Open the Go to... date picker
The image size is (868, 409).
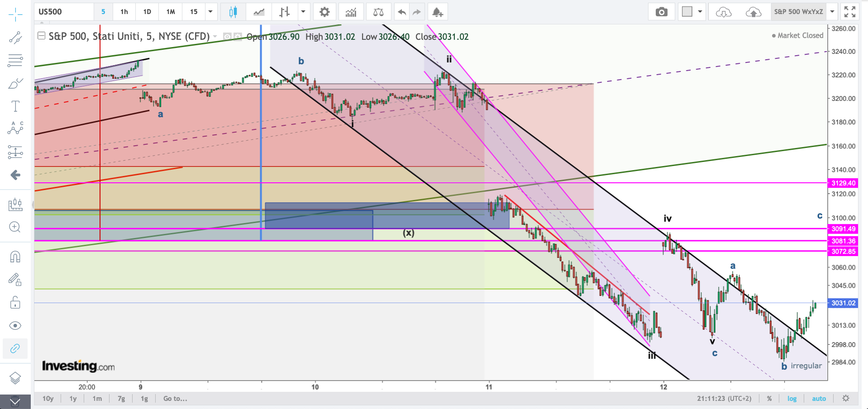pyautogui.click(x=175, y=399)
